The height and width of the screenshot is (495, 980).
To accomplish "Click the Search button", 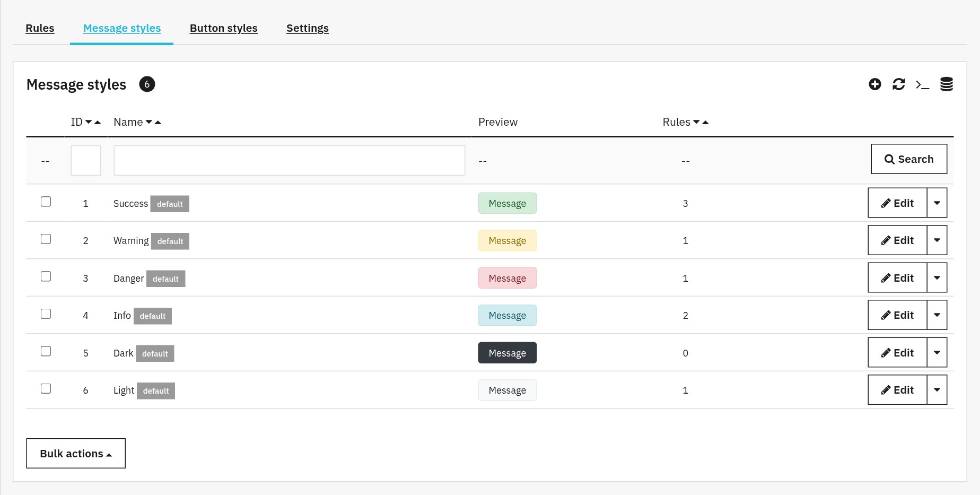I will (x=909, y=159).
